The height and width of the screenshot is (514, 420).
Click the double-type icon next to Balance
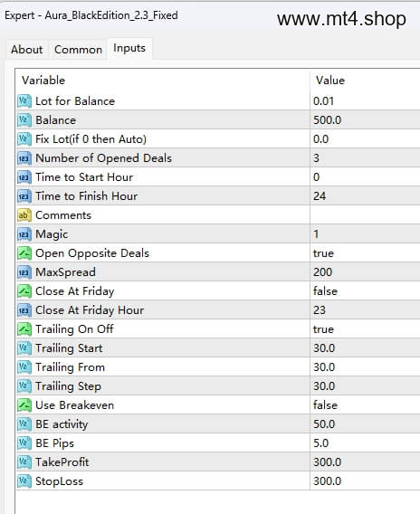pyautogui.click(x=24, y=120)
